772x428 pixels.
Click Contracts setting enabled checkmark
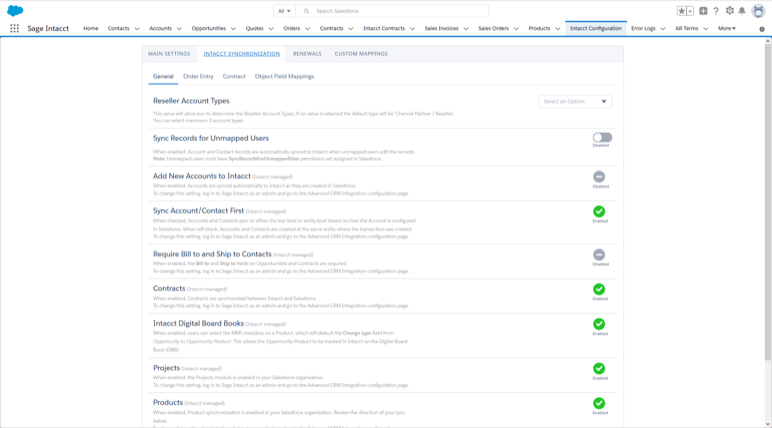pyautogui.click(x=599, y=289)
